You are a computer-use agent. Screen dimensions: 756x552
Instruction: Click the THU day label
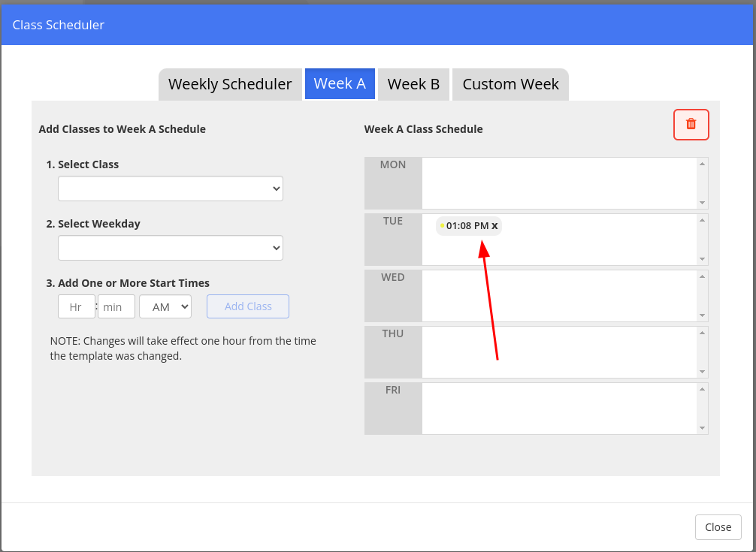click(393, 333)
